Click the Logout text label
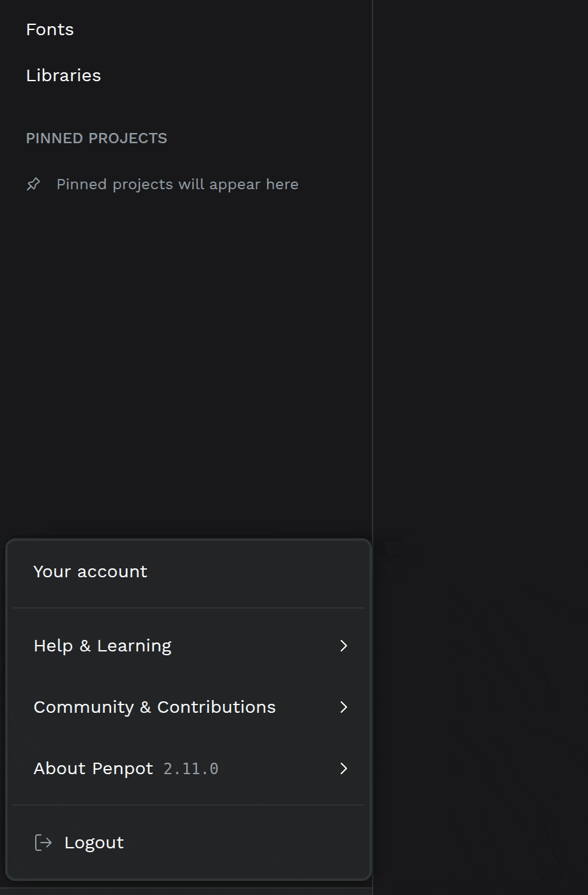This screenshot has height=895, width=588. (x=94, y=843)
